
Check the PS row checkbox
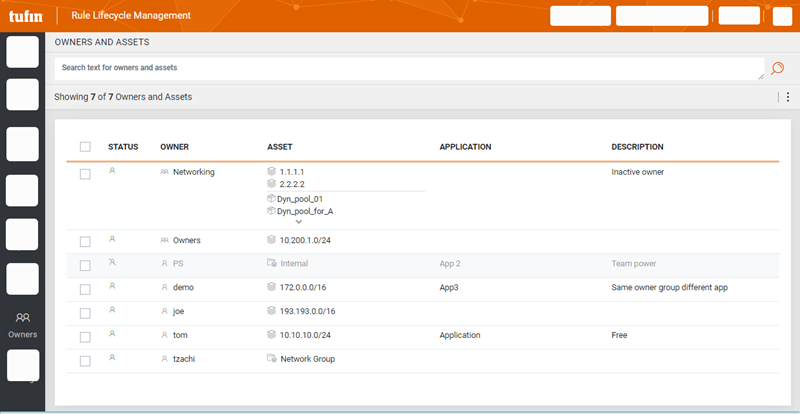(x=85, y=265)
